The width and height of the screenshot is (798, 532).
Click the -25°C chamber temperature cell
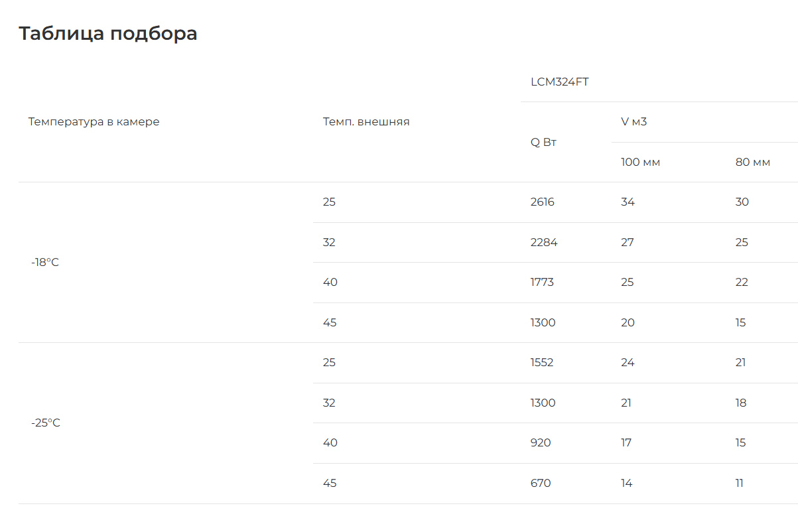pos(46,423)
